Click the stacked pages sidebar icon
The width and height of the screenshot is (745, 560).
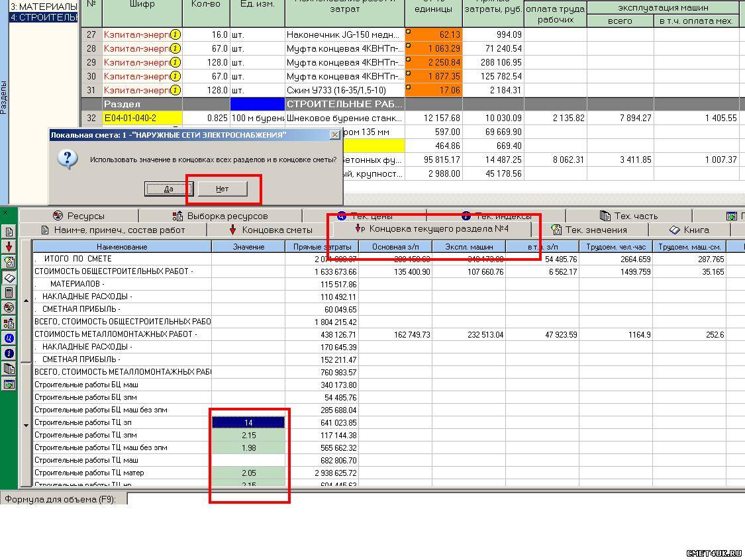(9, 369)
